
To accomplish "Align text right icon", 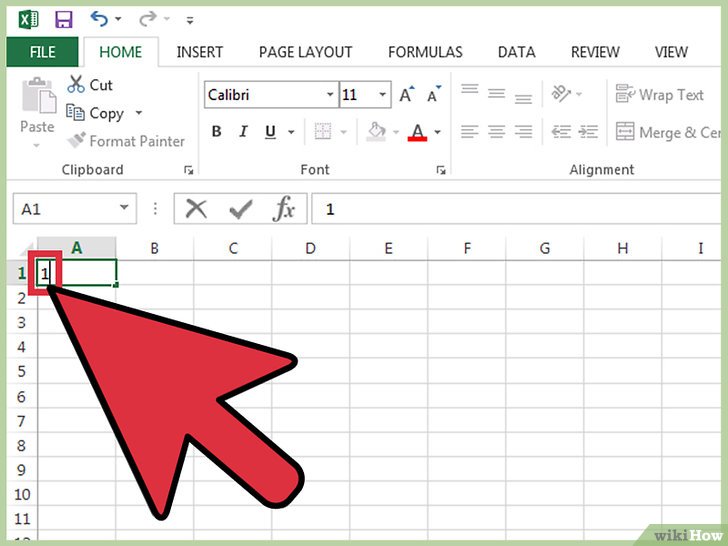I will (523, 132).
